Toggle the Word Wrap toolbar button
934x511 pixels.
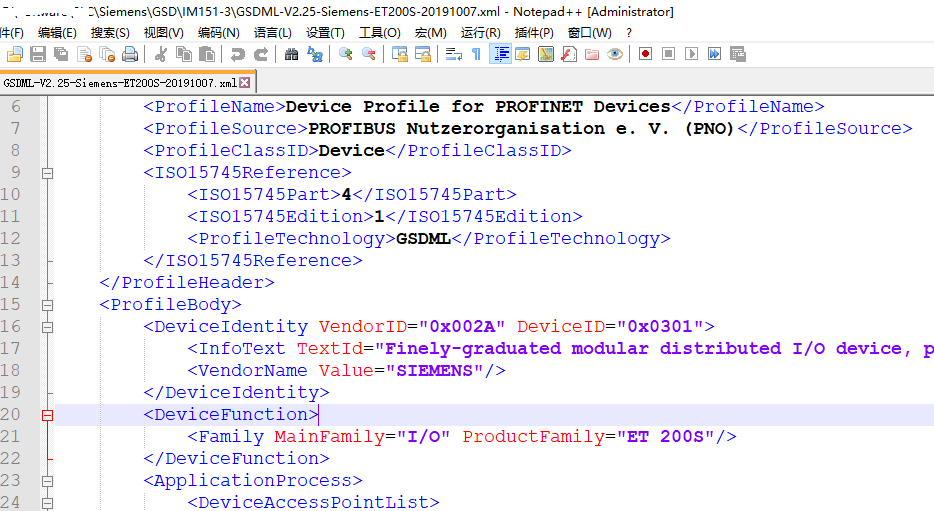pos(453,55)
